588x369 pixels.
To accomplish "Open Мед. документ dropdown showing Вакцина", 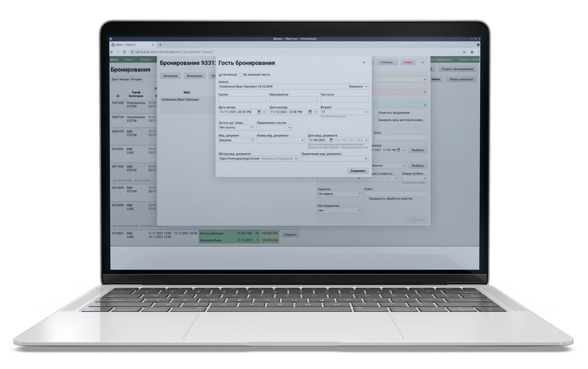I will click(236, 140).
